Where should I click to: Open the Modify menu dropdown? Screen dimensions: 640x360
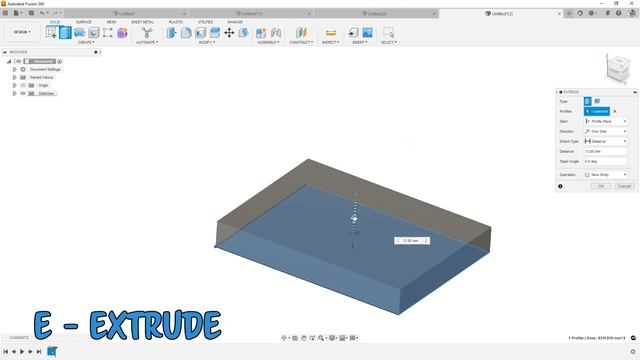pos(207,42)
